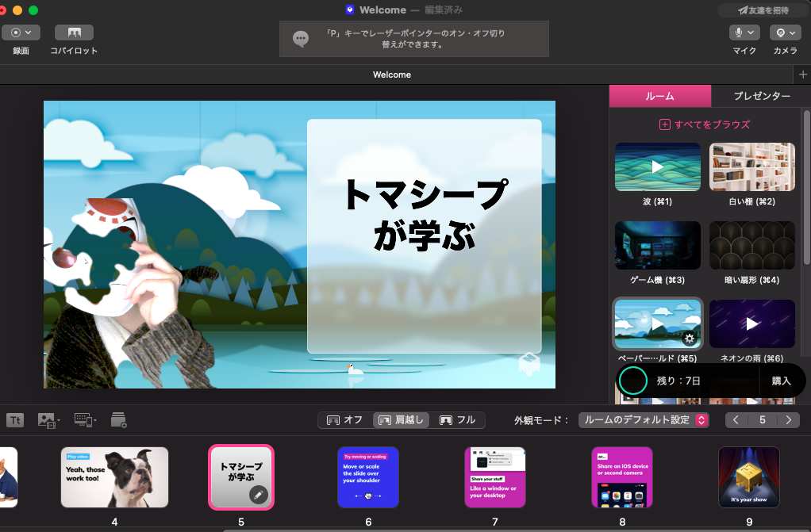Open the screen share device icon
811x532 pixels.
point(85,420)
